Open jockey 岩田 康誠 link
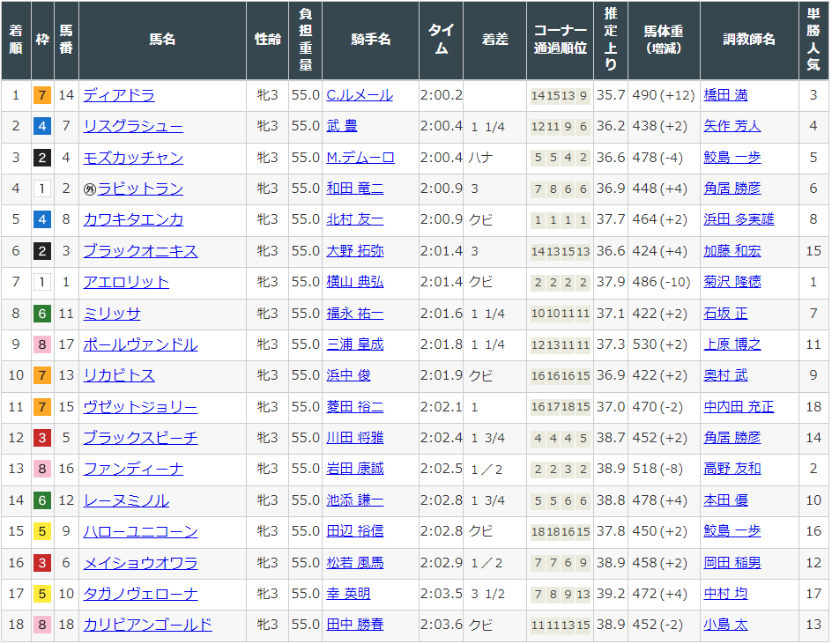Viewport: 832px width, 644px height. click(355, 469)
